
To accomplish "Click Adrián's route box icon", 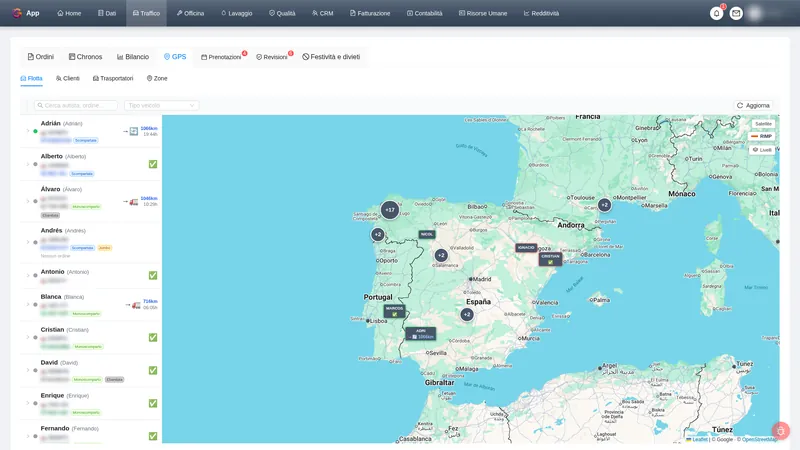I will [x=134, y=132].
